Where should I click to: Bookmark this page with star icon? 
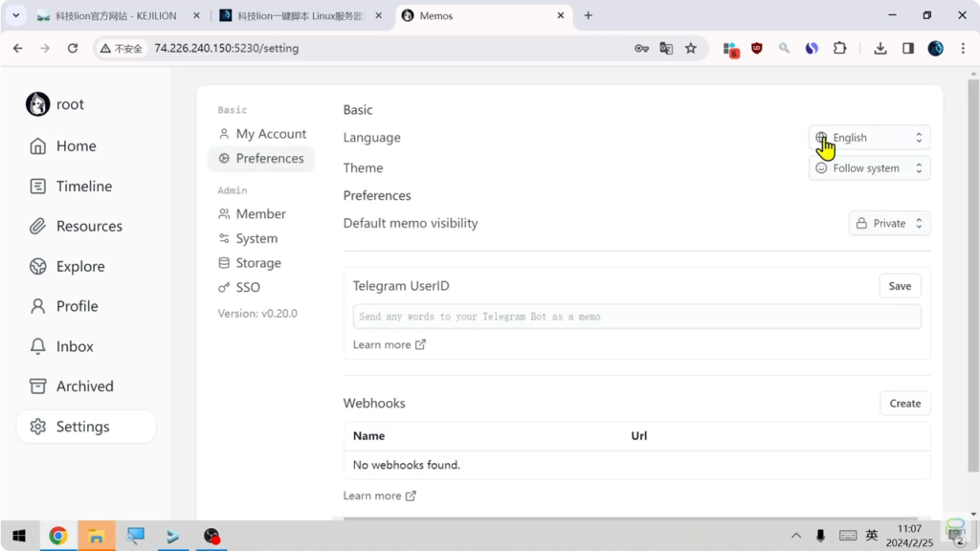691,49
